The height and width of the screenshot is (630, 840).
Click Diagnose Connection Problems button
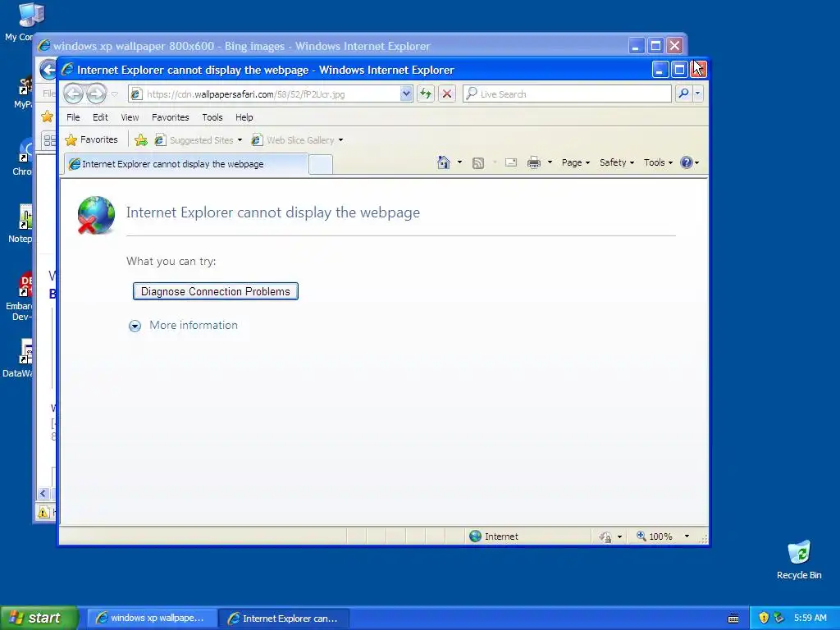216,291
